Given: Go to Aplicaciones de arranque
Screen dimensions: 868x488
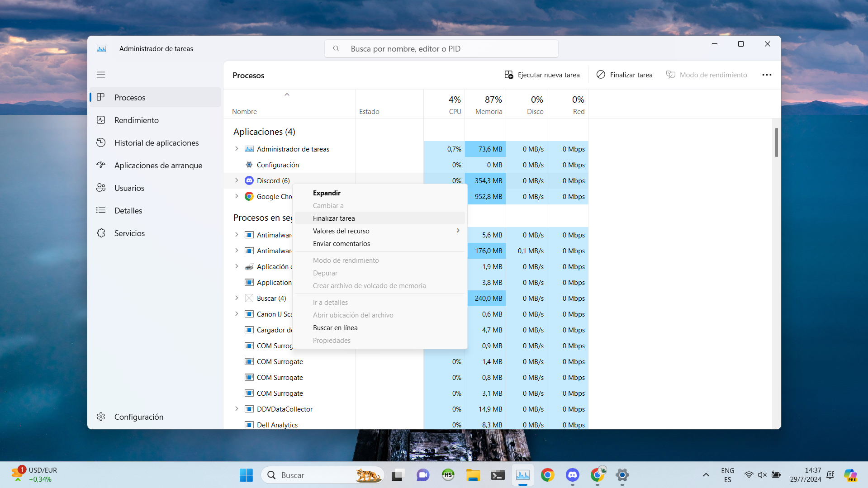Looking at the screenshot, I should 155,165.
